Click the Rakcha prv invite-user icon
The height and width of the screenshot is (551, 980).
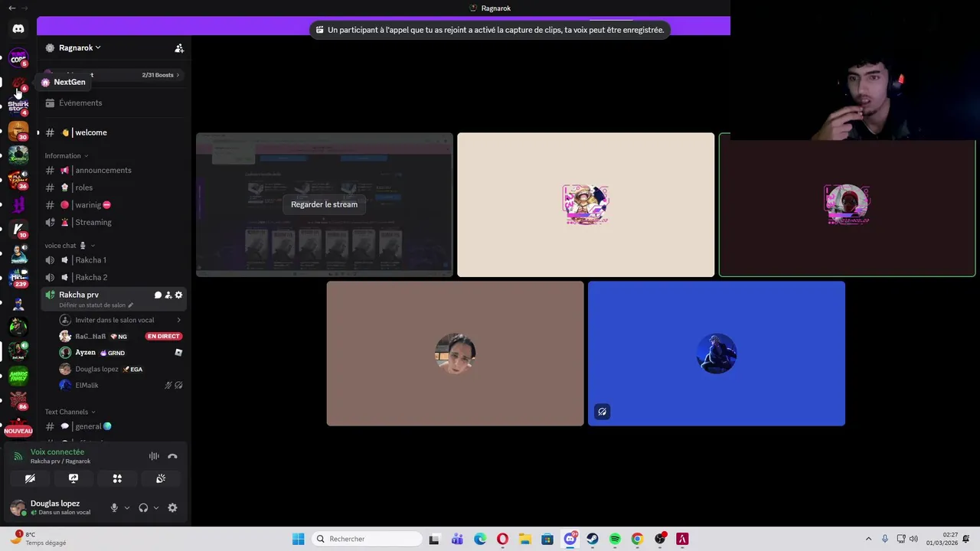[x=168, y=295]
